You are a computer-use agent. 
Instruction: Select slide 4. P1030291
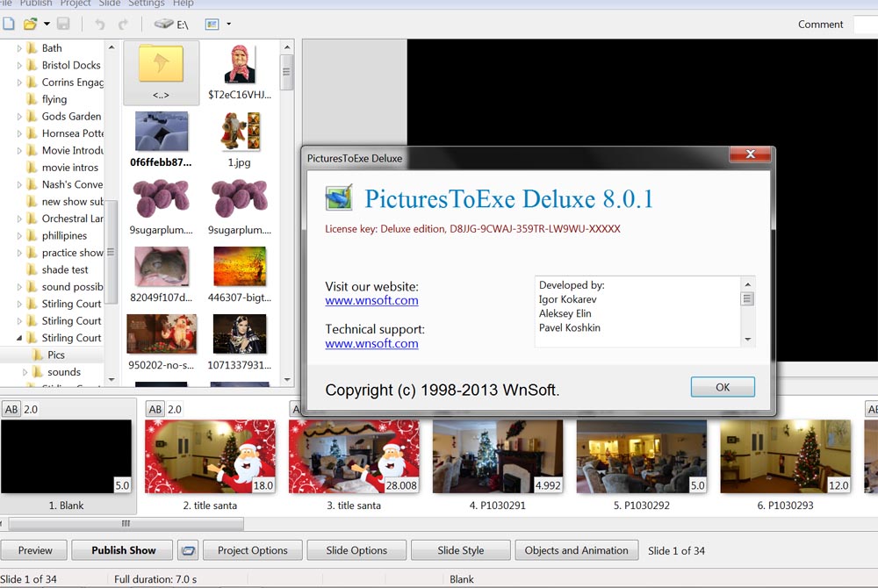pos(498,457)
